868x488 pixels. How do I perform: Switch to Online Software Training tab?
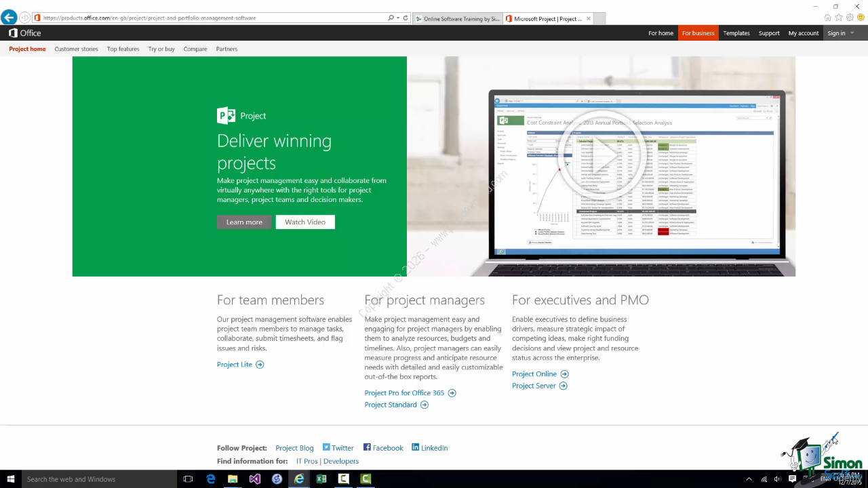[x=458, y=19]
